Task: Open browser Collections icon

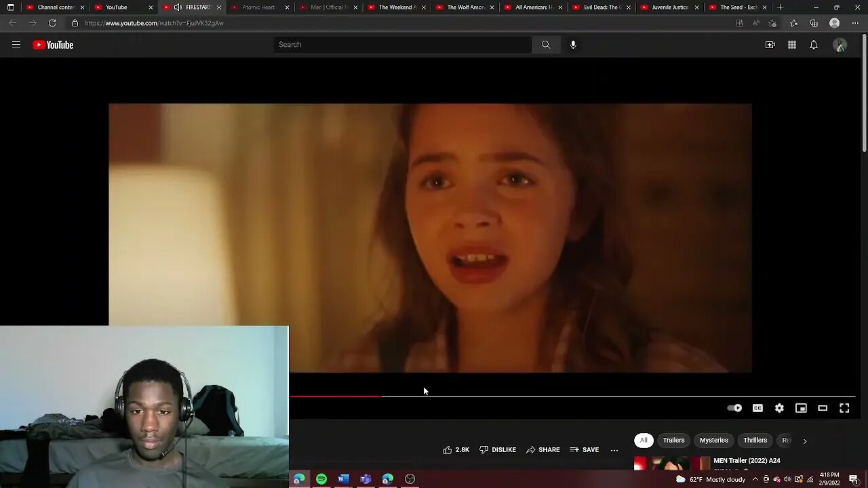Action: [814, 23]
